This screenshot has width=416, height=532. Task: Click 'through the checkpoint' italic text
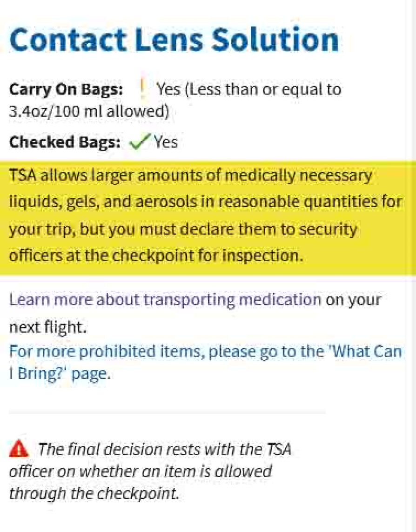[94, 493]
